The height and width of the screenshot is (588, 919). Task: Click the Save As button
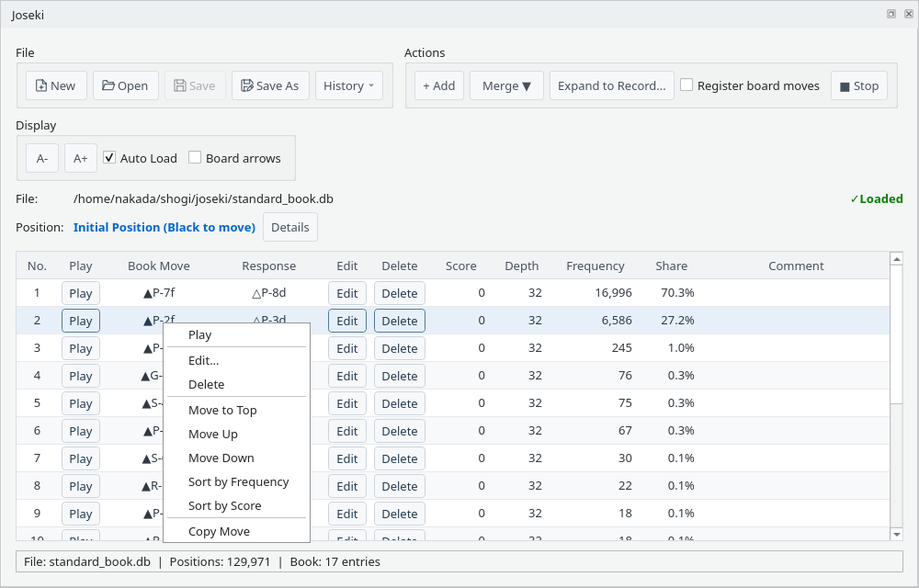coord(270,85)
